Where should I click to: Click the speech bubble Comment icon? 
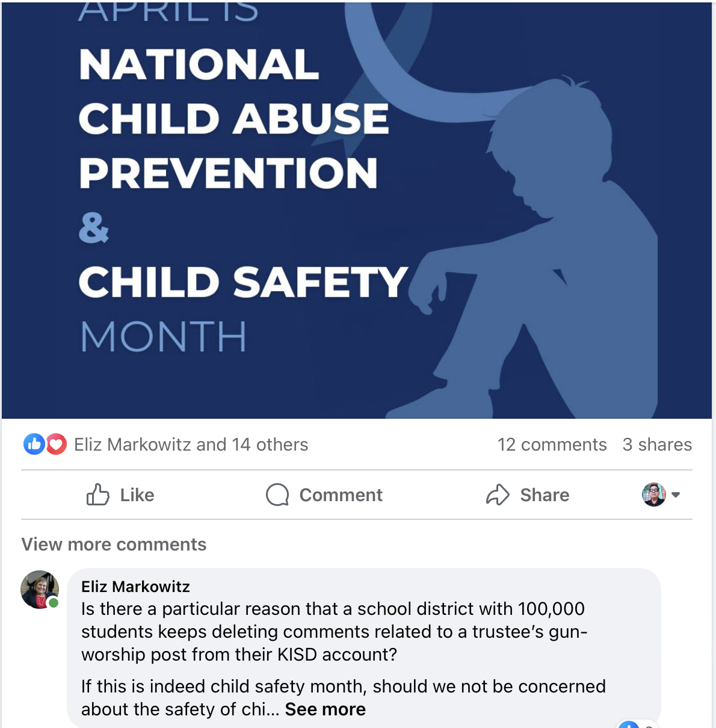coord(277,495)
